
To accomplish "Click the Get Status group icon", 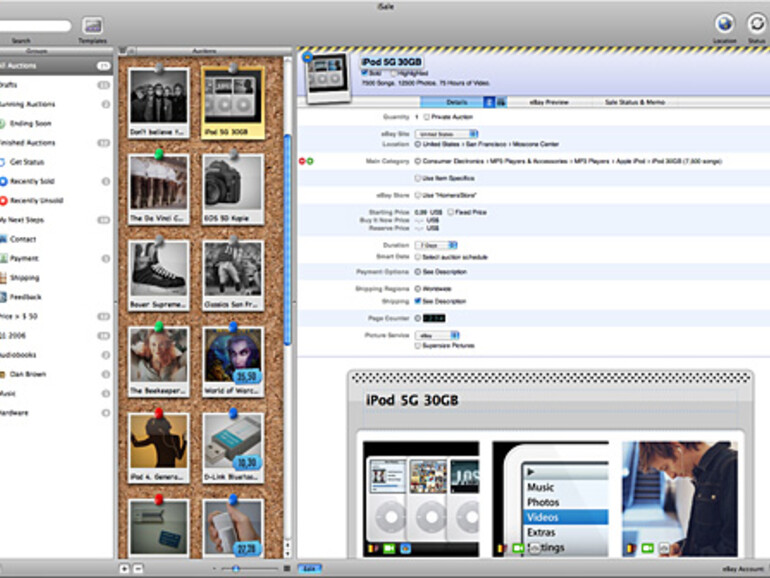I will (x=2, y=162).
